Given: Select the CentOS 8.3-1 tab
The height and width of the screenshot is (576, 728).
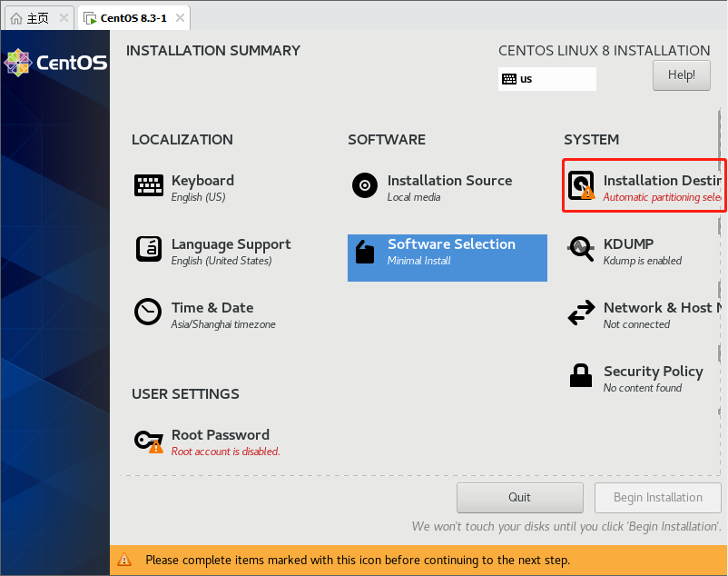Looking at the screenshot, I should coord(133,18).
